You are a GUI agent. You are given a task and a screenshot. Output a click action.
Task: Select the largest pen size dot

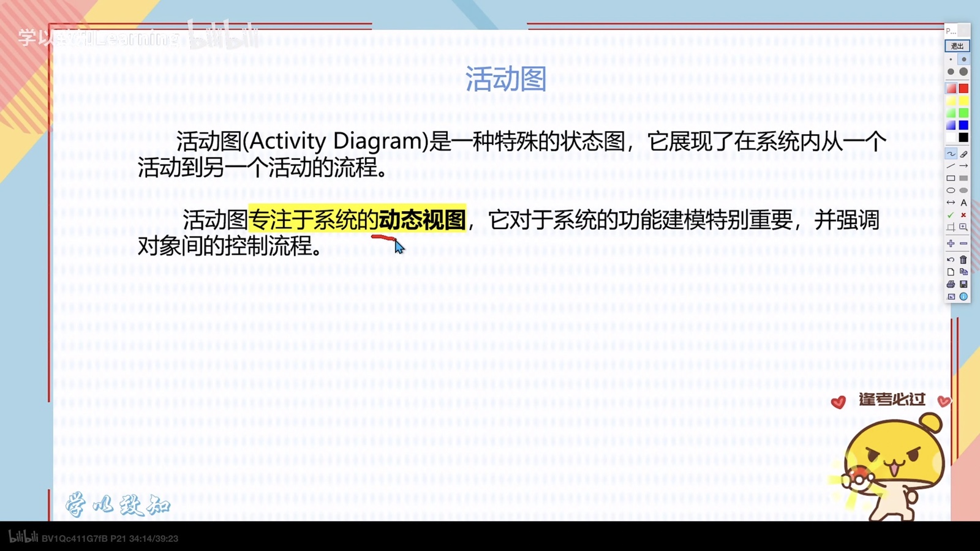coord(963,72)
